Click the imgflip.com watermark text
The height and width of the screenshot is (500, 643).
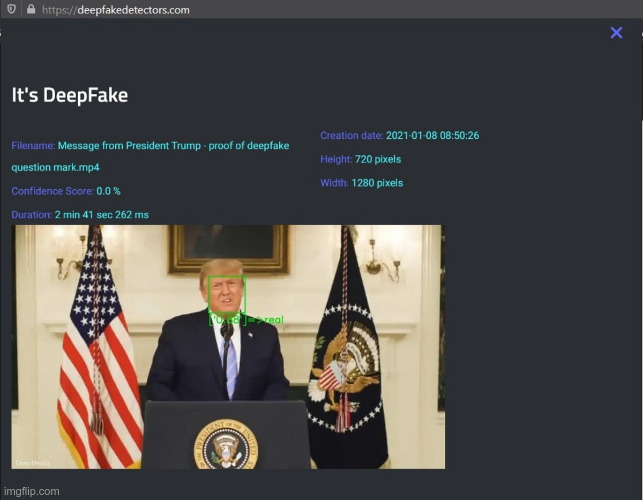point(32,491)
